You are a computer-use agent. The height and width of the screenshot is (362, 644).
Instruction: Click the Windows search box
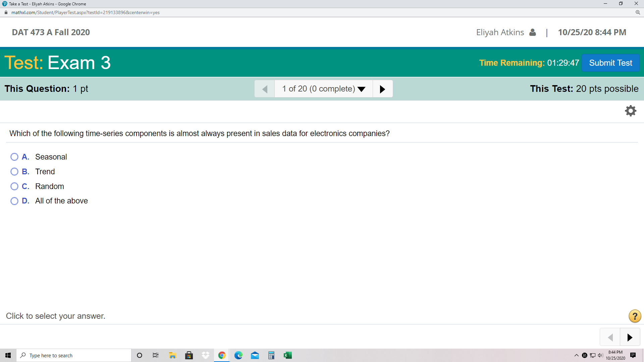tap(74, 355)
